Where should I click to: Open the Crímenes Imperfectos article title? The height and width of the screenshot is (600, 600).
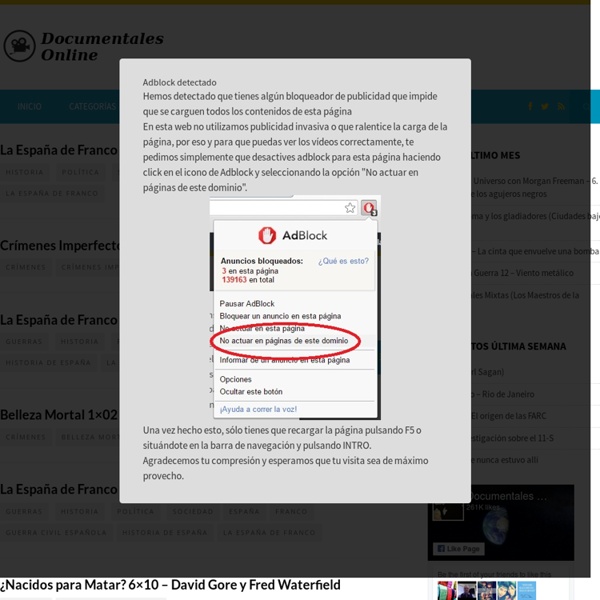coord(60,245)
